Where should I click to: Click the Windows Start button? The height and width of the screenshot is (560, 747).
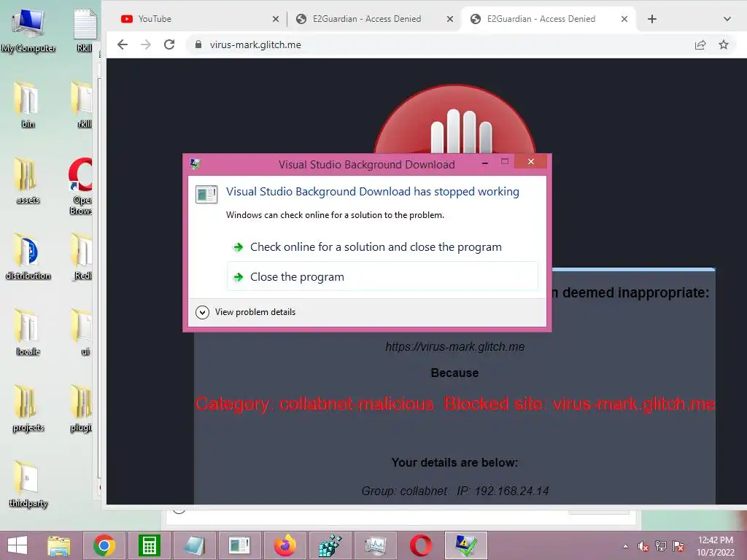point(18,545)
